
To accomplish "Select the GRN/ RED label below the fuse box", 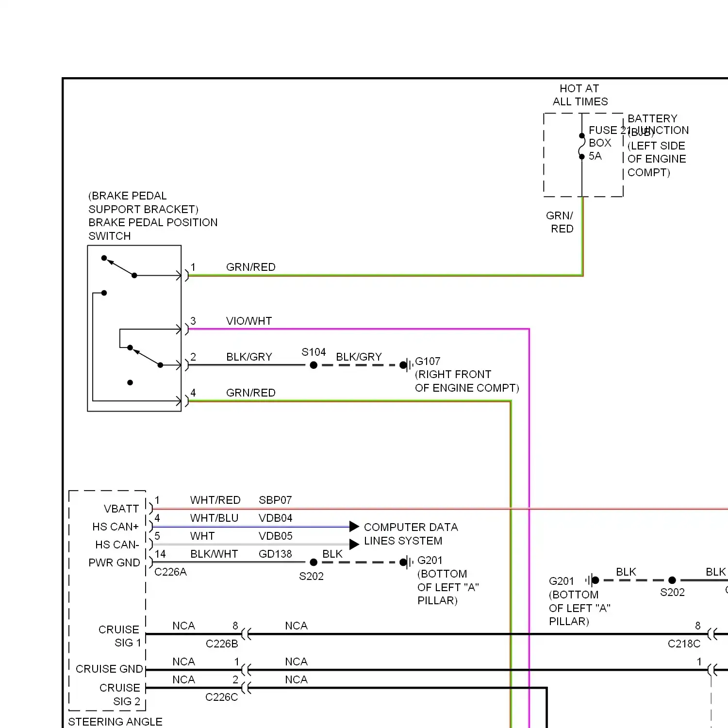I will click(x=560, y=222).
